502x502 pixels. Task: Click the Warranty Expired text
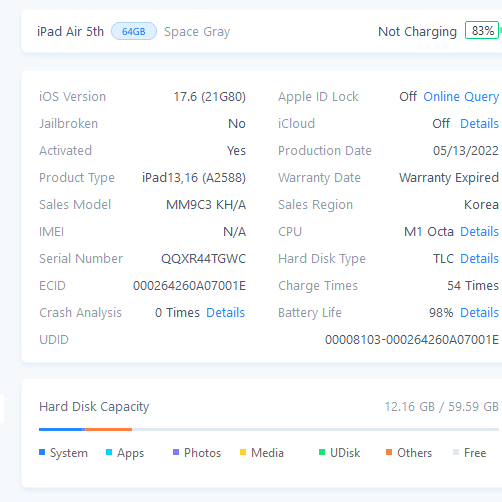coord(449,178)
